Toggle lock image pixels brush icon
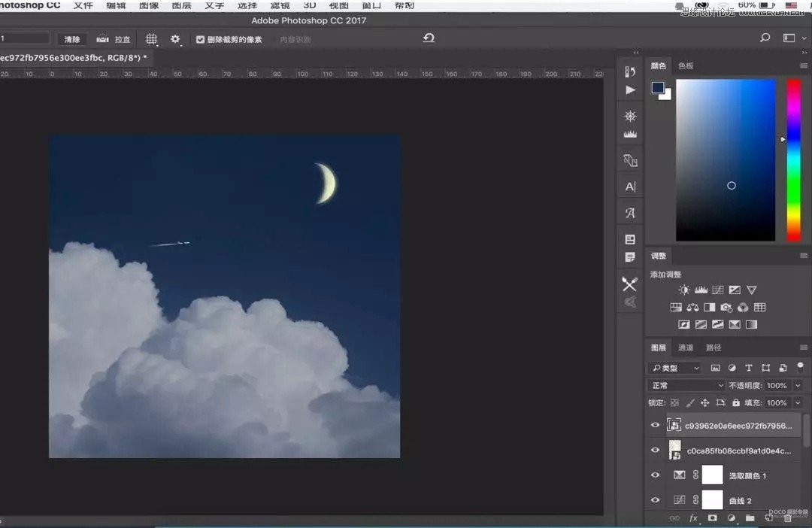The width and height of the screenshot is (812, 528). (x=689, y=402)
